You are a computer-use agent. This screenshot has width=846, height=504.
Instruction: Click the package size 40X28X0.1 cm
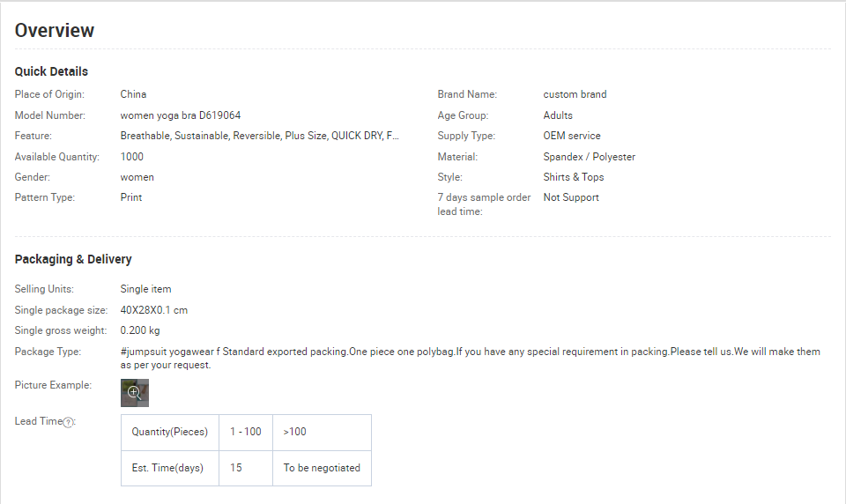click(x=153, y=310)
